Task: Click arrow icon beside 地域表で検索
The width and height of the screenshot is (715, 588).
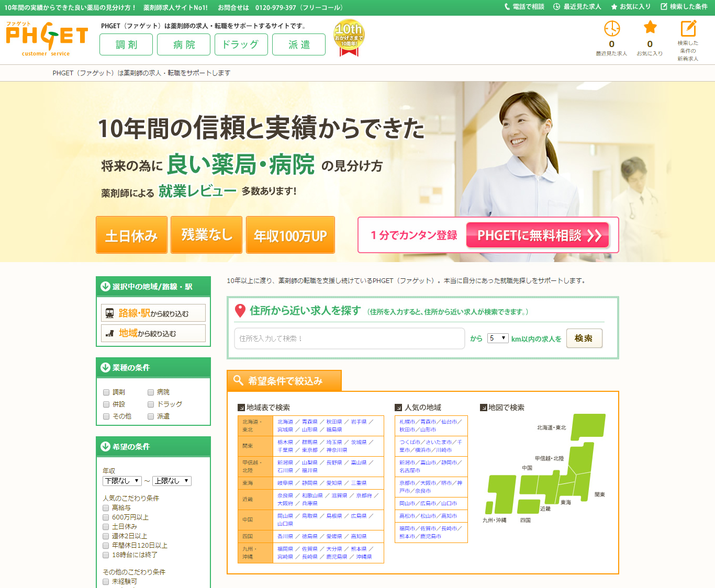Action: tap(241, 408)
